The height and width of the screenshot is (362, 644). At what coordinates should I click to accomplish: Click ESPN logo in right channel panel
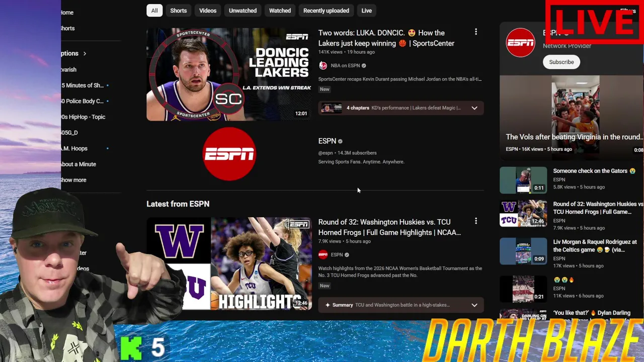tap(520, 43)
